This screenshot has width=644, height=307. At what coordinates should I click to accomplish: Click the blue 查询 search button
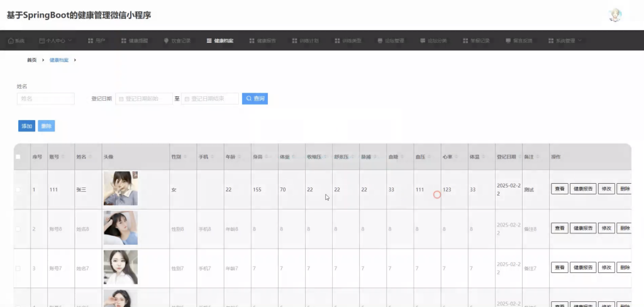(x=255, y=99)
